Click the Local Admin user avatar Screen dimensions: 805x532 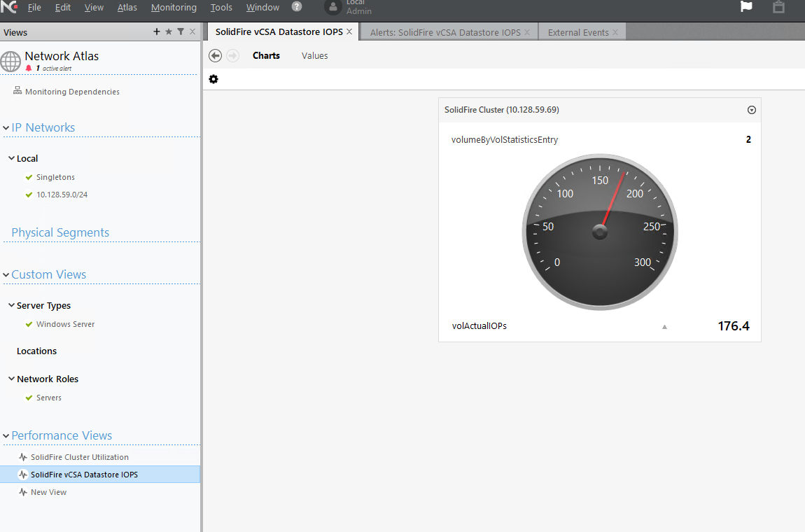332,7
